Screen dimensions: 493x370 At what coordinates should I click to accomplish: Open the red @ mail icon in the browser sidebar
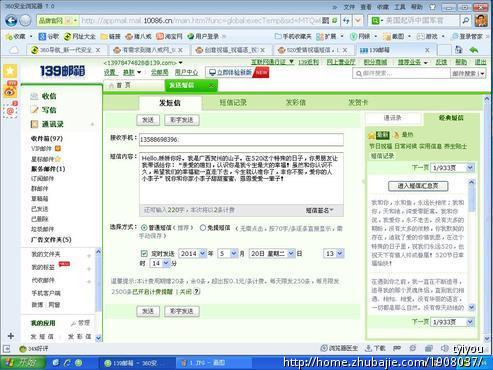point(10,110)
